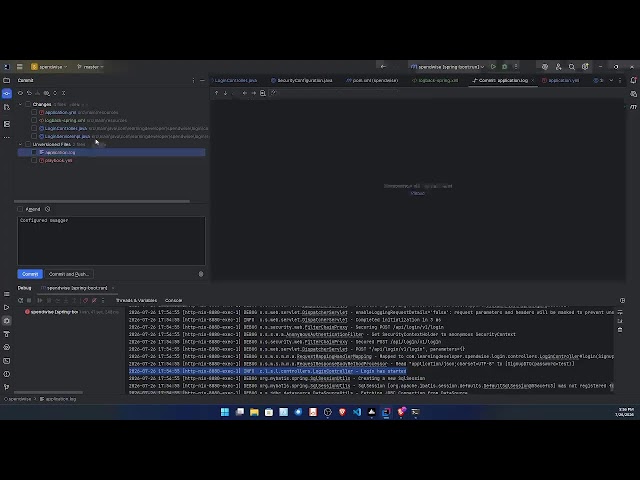Click the Commit and Push button
Viewport: 640px width, 480px height.
(x=69, y=274)
